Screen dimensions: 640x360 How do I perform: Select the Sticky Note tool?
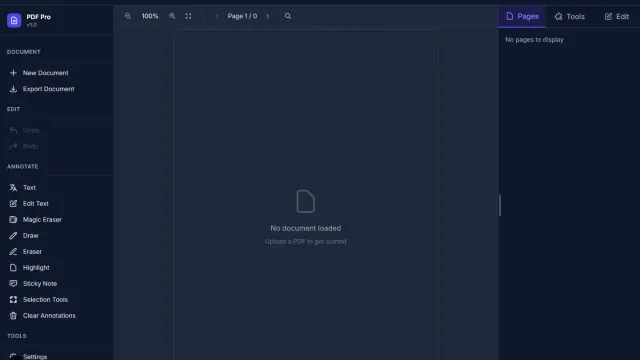57,283
